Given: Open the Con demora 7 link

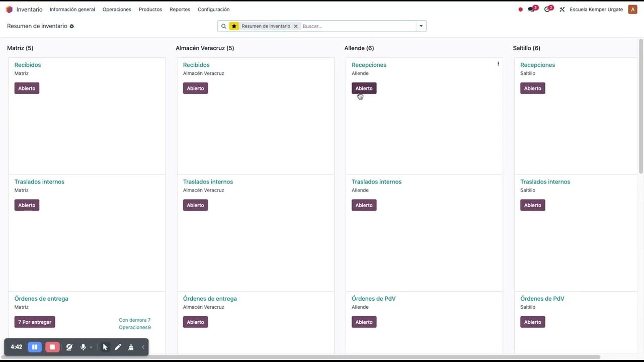Looking at the screenshot, I should pyautogui.click(x=134, y=320).
